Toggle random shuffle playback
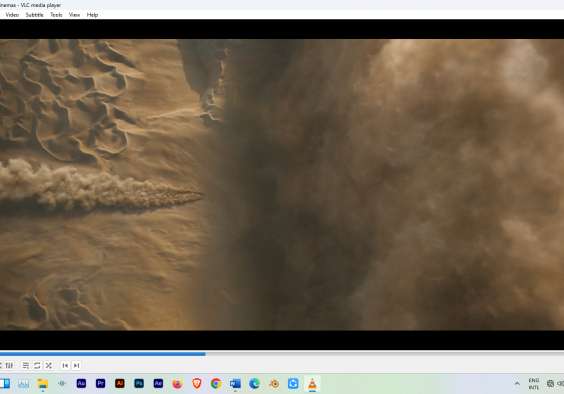Viewport: 564px width, 394px height. (49, 366)
